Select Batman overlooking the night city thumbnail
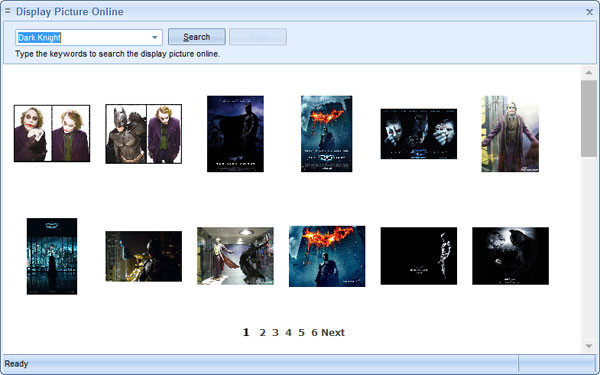This screenshot has width=600, height=375. (x=143, y=256)
